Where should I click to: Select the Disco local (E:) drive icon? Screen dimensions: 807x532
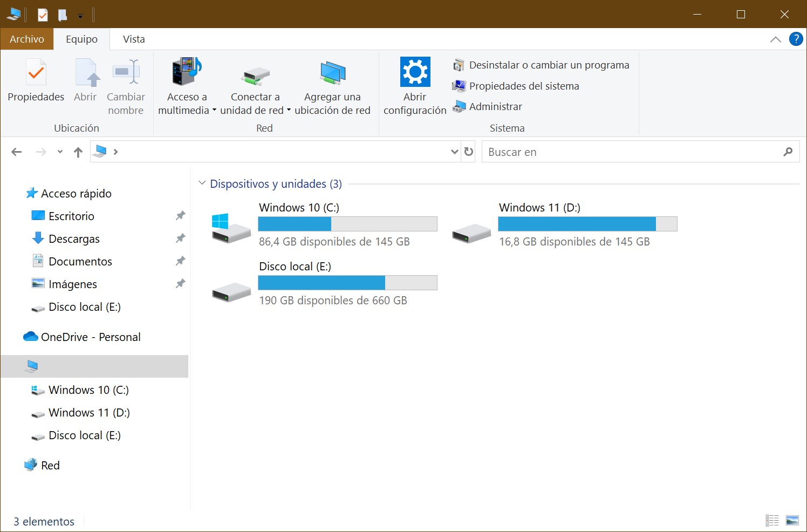coord(231,292)
